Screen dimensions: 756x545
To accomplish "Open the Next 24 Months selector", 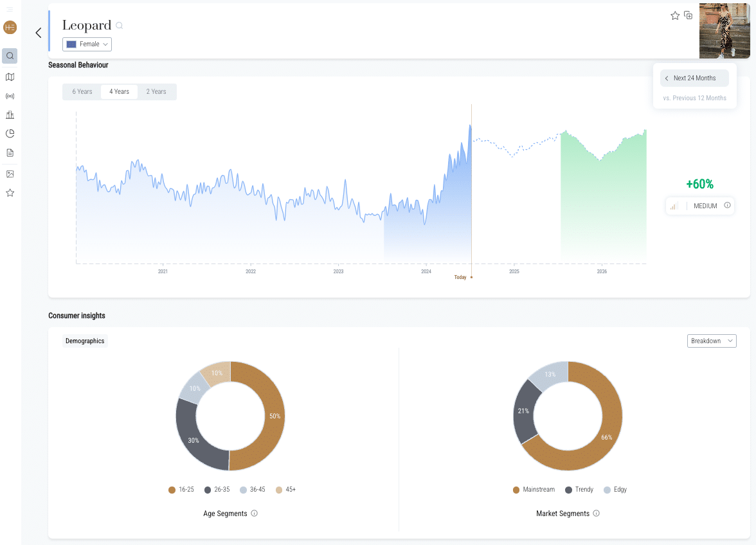I will tap(694, 78).
